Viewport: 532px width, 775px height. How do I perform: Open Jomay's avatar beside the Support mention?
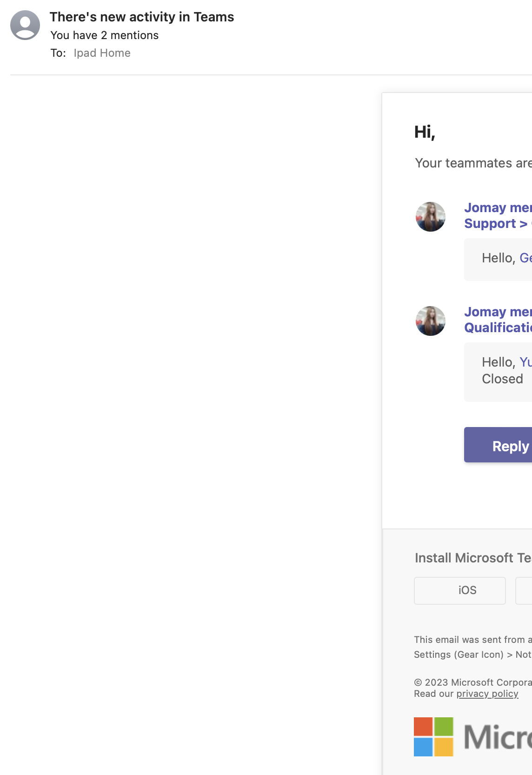(431, 217)
